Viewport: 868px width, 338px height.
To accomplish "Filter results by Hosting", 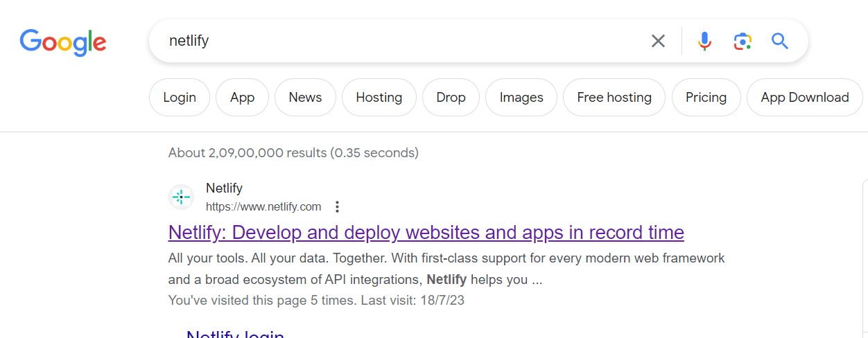I will 379,98.
